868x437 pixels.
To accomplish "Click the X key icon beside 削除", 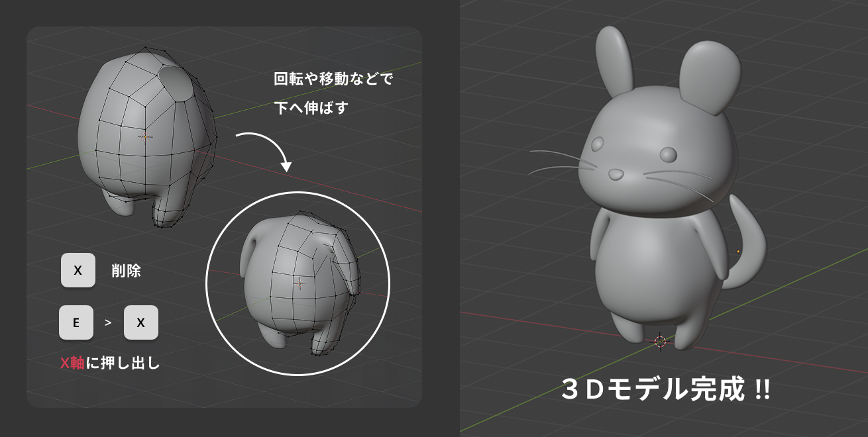I will [x=78, y=270].
